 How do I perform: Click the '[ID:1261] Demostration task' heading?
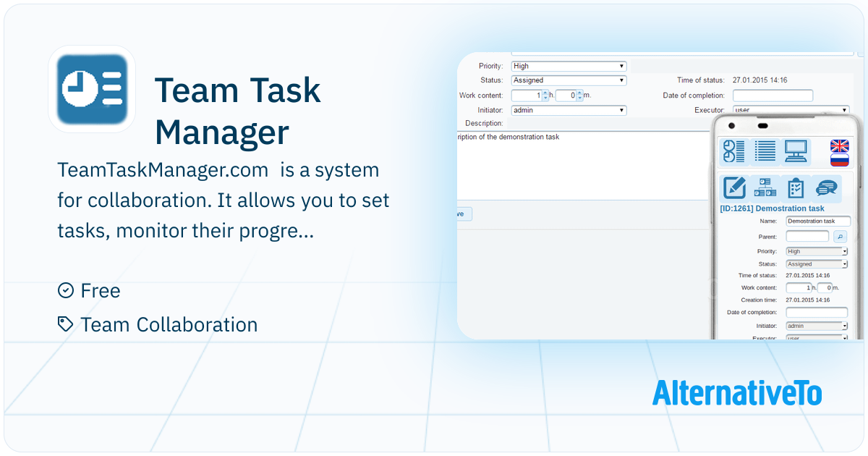pos(772,208)
